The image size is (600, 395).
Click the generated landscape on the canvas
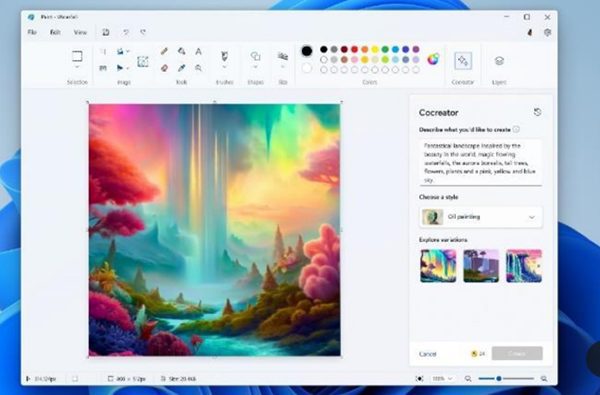click(x=215, y=230)
